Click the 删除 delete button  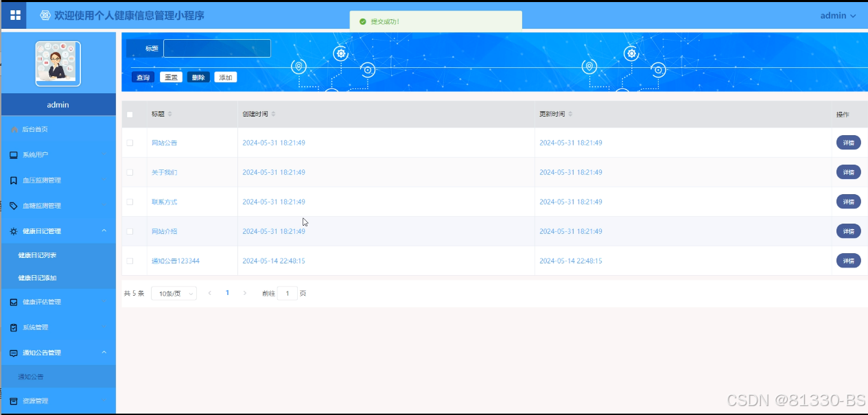coord(198,78)
